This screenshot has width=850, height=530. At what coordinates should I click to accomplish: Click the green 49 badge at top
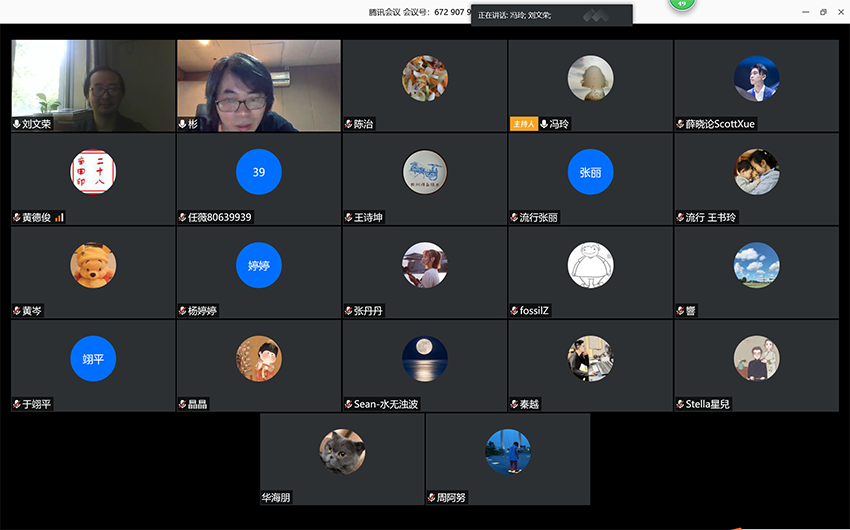[x=683, y=5]
